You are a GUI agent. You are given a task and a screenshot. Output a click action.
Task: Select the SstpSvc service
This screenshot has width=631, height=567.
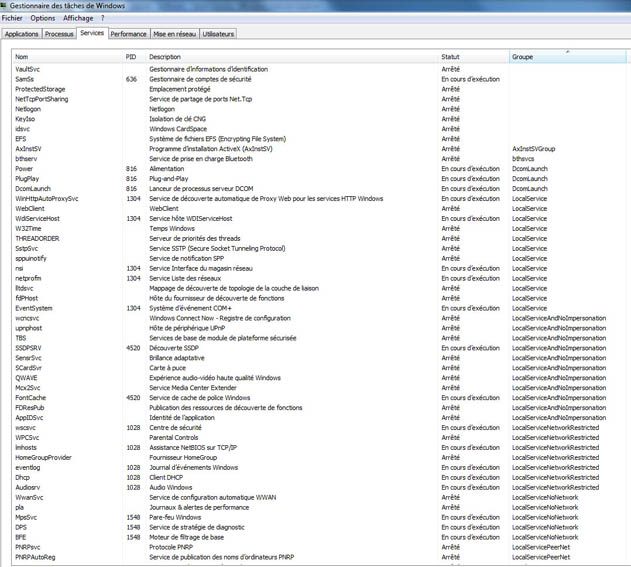point(27,249)
